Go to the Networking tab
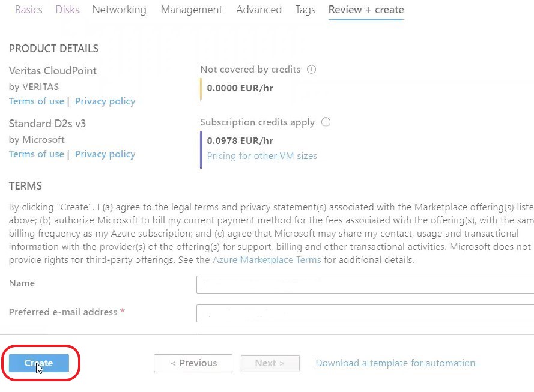534x392 pixels. pyautogui.click(x=119, y=10)
